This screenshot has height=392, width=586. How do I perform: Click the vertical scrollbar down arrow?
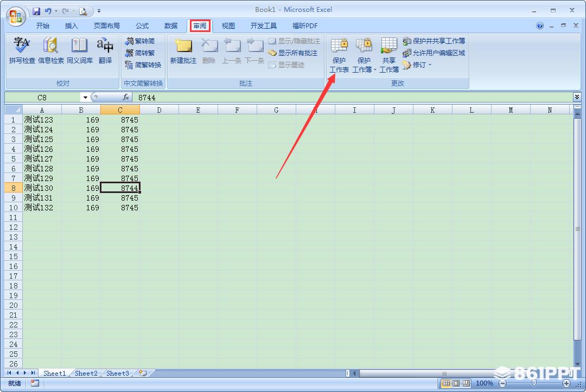577,364
